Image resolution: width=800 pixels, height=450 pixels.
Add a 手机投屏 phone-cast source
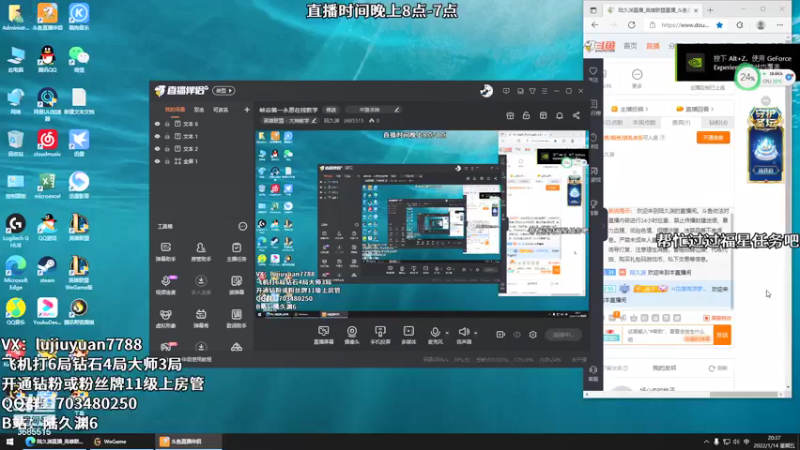(x=380, y=335)
